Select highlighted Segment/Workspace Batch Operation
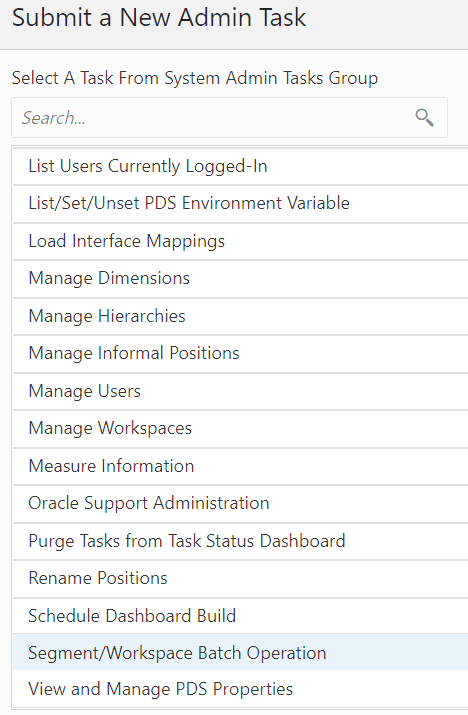Image resolution: width=468 pixels, height=715 pixels. click(x=240, y=652)
